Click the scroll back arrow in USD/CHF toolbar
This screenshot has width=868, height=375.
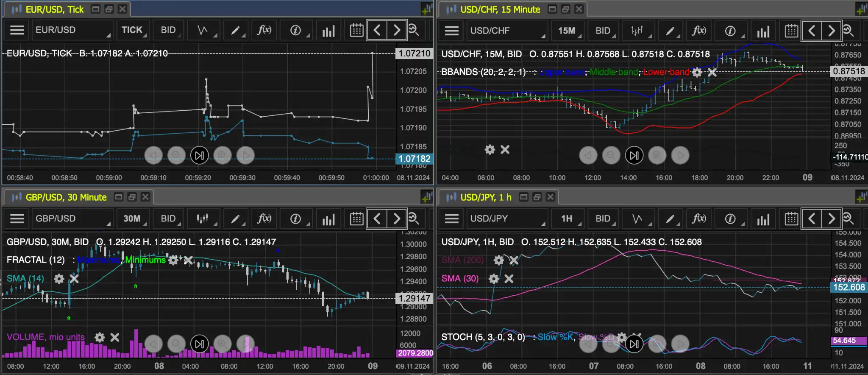pos(812,31)
